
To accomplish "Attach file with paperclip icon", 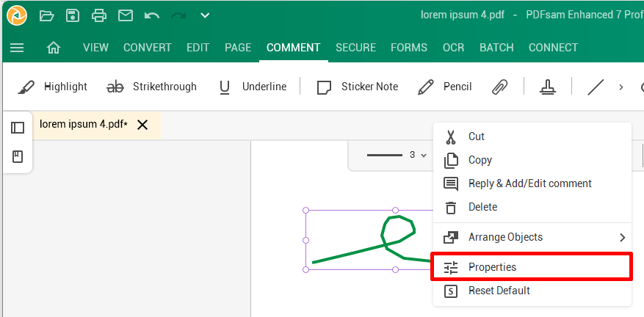I will (x=500, y=87).
